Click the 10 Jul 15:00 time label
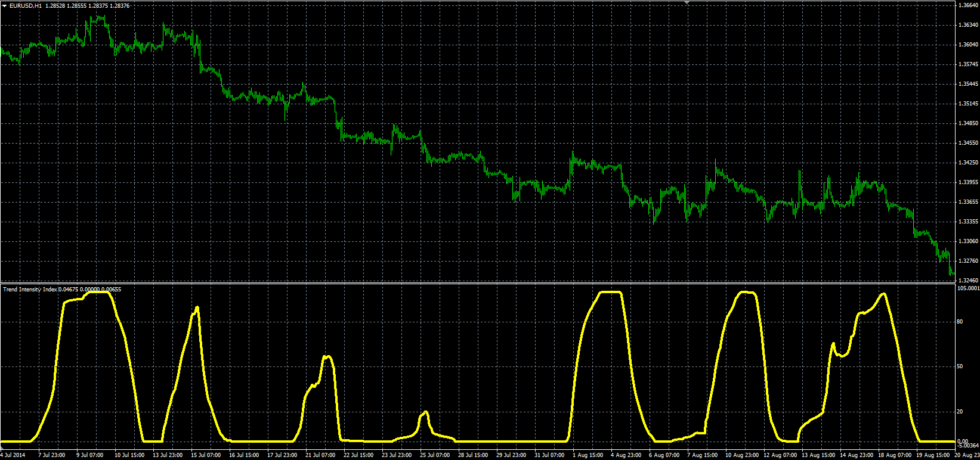 click(x=129, y=455)
